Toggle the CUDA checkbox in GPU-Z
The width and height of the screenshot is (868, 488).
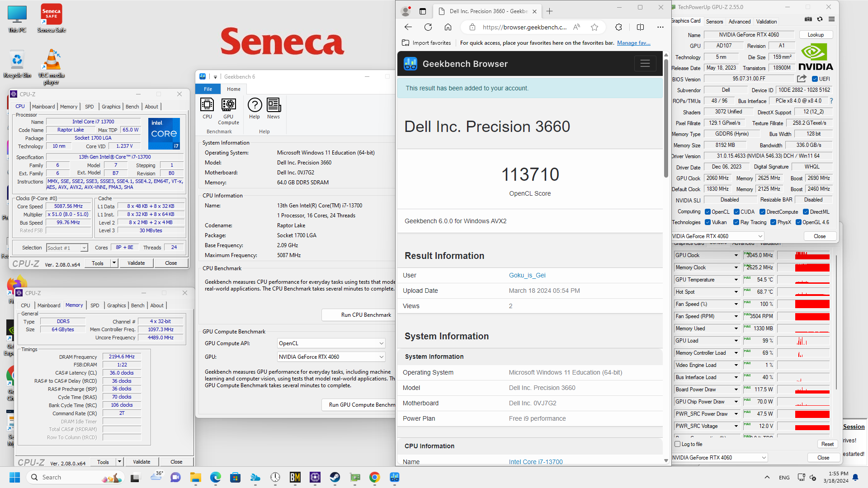pyautogui.click(x=736, y=212)
